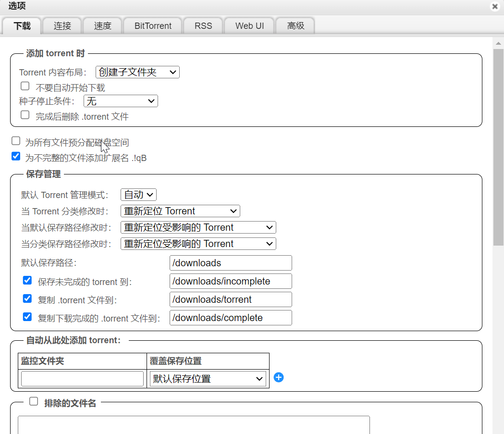Open the 默认 Torrent 管理模式 dropdown
The width and height of the screenshot is (504, 434).
[x=138, y=194]
